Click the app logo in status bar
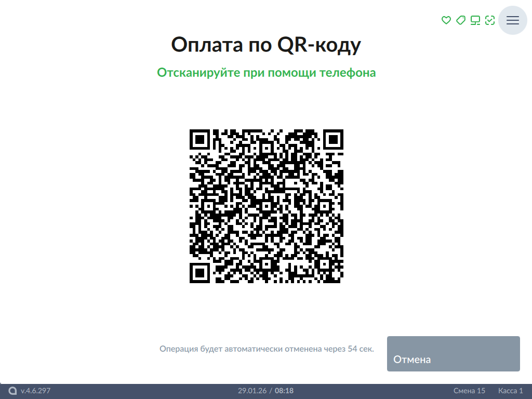This screenshot has height=399, width=532. pos(12,391)
